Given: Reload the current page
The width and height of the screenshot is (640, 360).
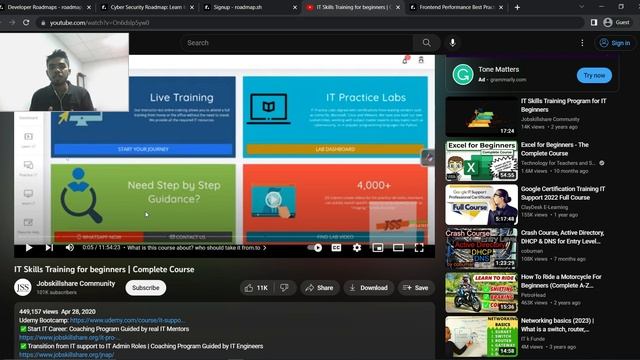Looking at the screenshot, I should [x=26, y=22].
